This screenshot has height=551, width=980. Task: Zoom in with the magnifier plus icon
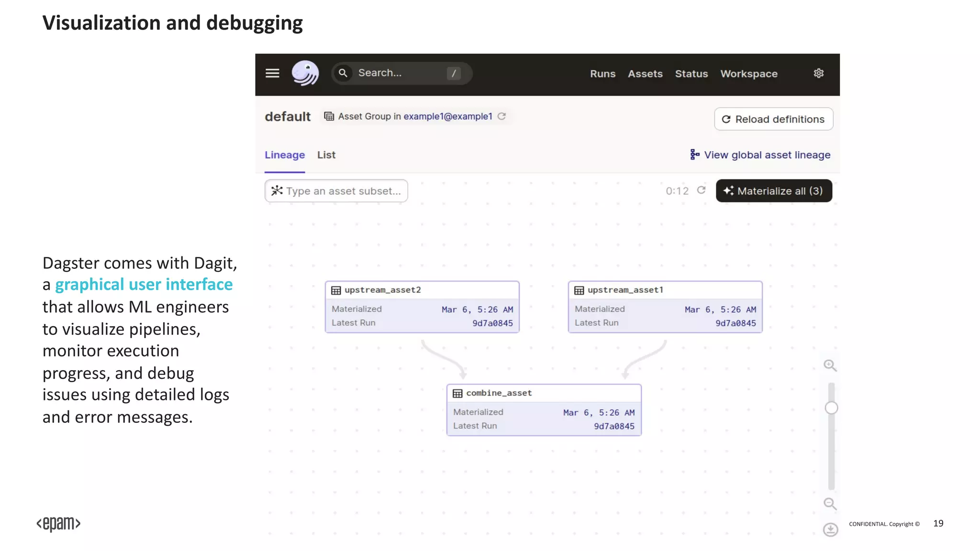click(x=830, y=365)
